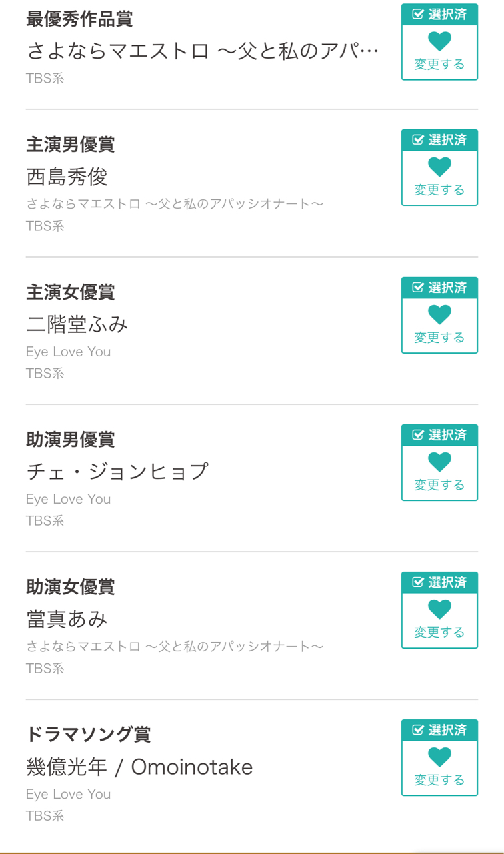Click heart icon for 助演女優賞 當真あみ
The image size is (504, 854).
point(439,609)
